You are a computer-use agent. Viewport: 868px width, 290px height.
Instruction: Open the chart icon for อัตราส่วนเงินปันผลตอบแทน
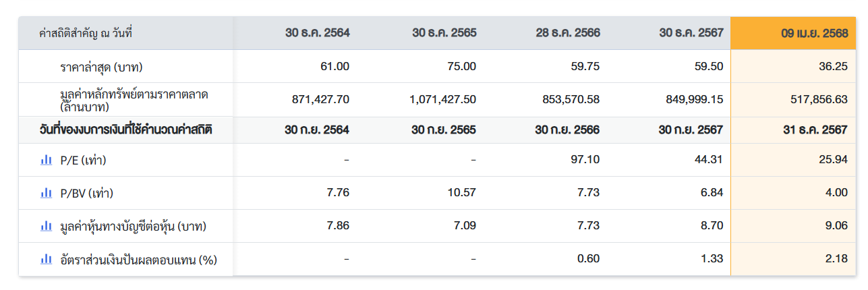(46, 259)
